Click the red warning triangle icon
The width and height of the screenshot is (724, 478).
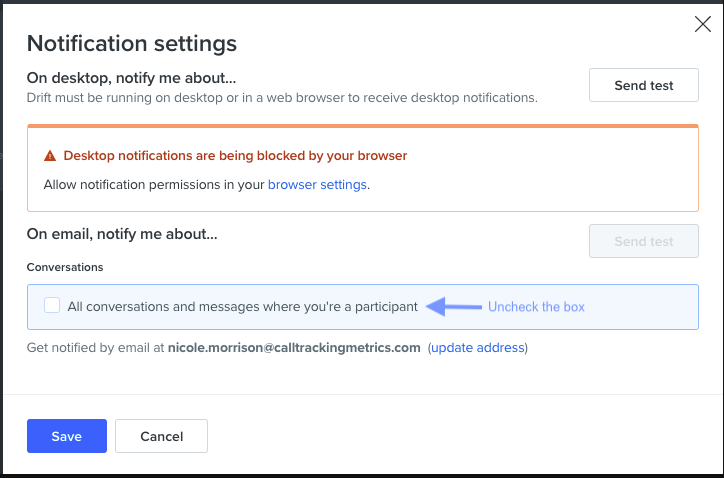tap(50, 157)
